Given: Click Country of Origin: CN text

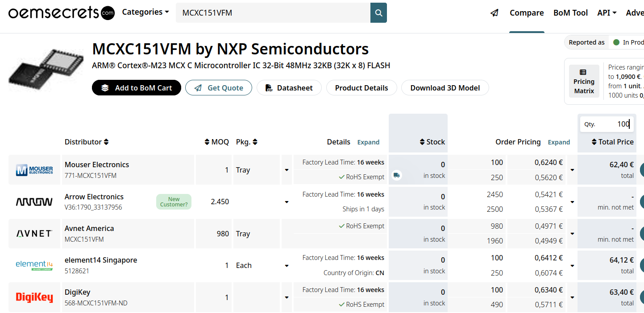Looking at the screenshot, I should tap(354, 272).
